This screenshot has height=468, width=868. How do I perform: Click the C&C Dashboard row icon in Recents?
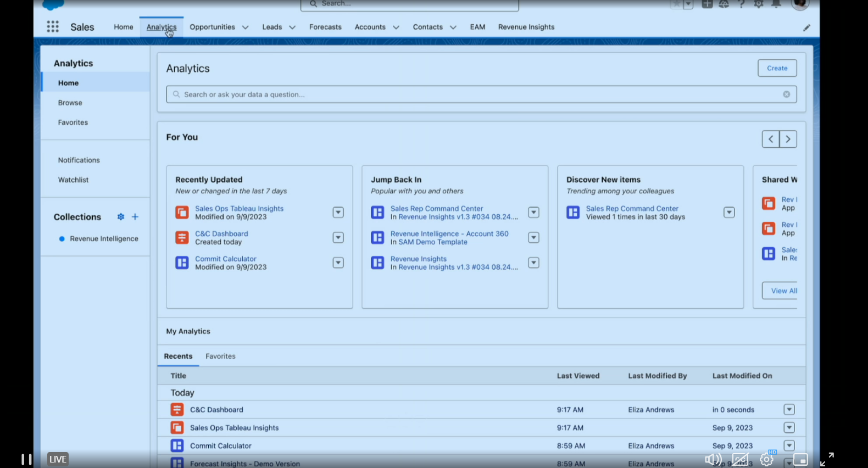coord(177,410)
